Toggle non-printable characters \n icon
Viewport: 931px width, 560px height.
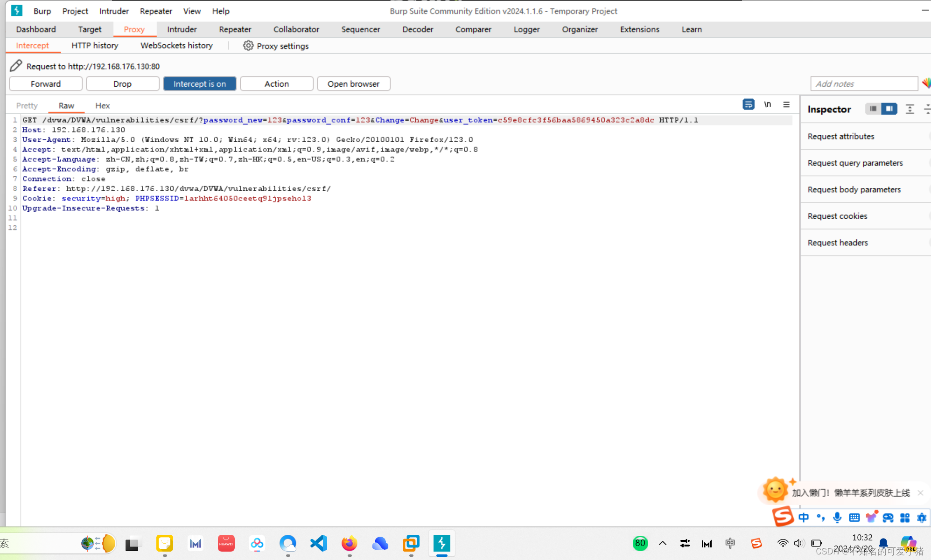coord(767,104)
